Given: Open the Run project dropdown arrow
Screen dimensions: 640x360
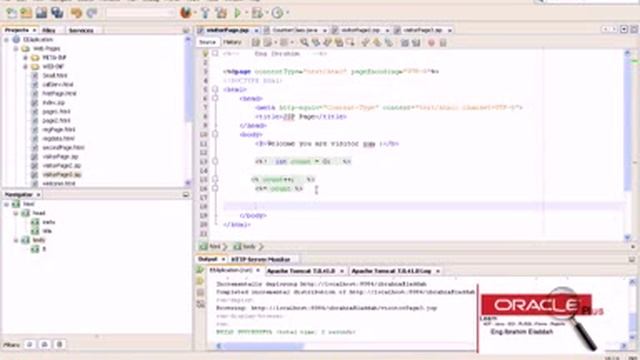Looking at the screenshot, I should 246,13.
